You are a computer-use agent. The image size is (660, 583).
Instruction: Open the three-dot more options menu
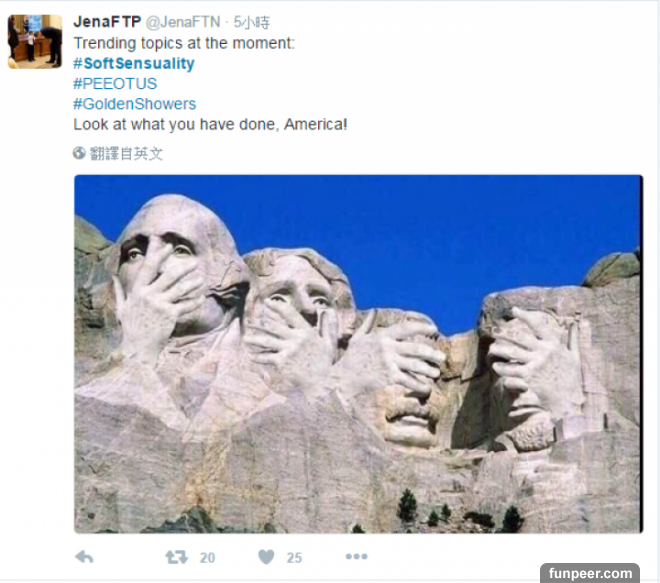pyautogui.click(x=357, y=556)
